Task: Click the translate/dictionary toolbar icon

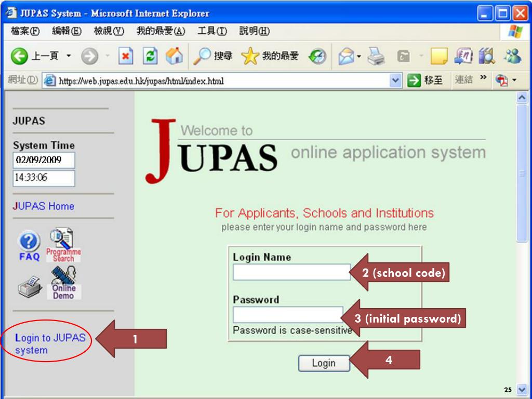Action: pyautogui.click(x=463, y=56)
